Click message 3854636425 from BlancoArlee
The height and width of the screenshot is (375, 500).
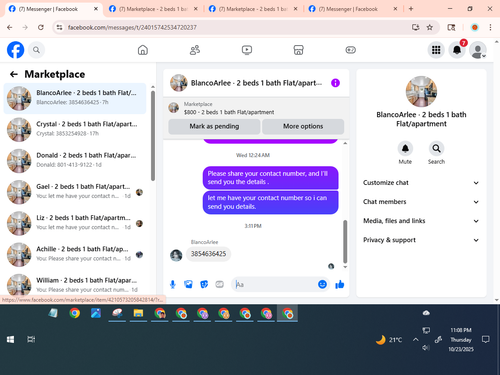point(208,254)
